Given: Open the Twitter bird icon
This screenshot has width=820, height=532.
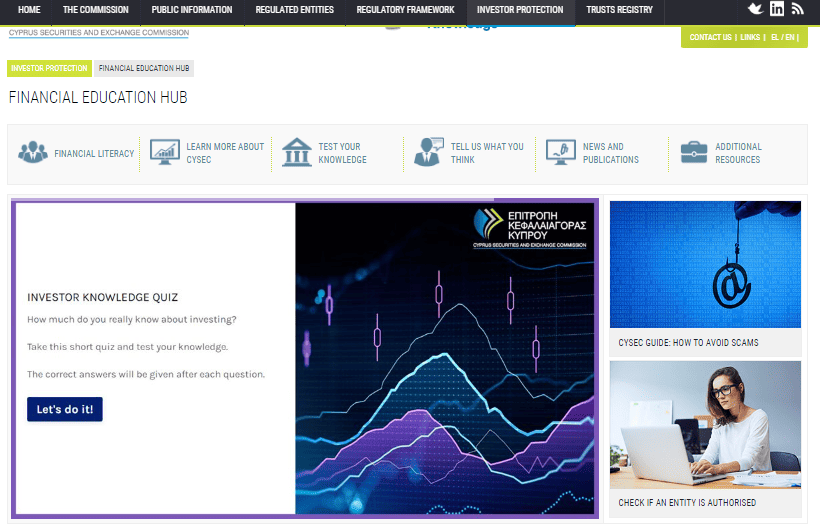Looking at the screenshot, I should click(755, 9).
